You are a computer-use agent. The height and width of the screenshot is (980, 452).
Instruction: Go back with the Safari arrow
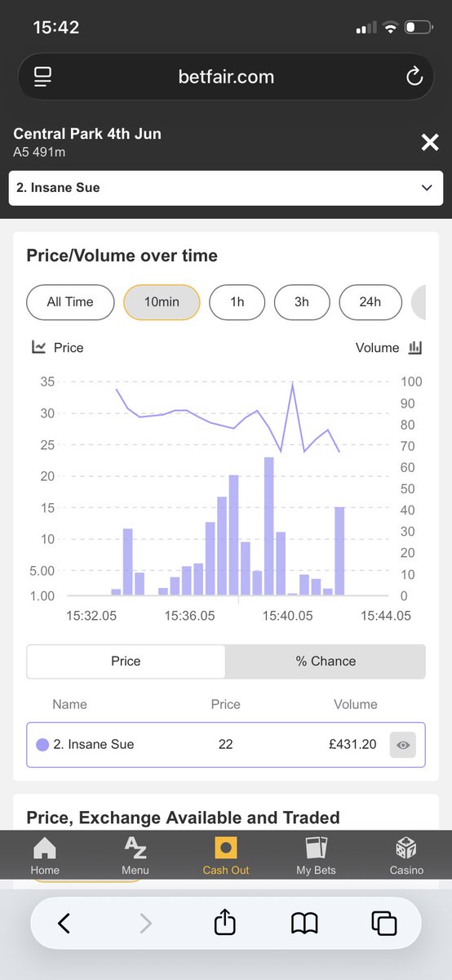click(x=64, y=924)
